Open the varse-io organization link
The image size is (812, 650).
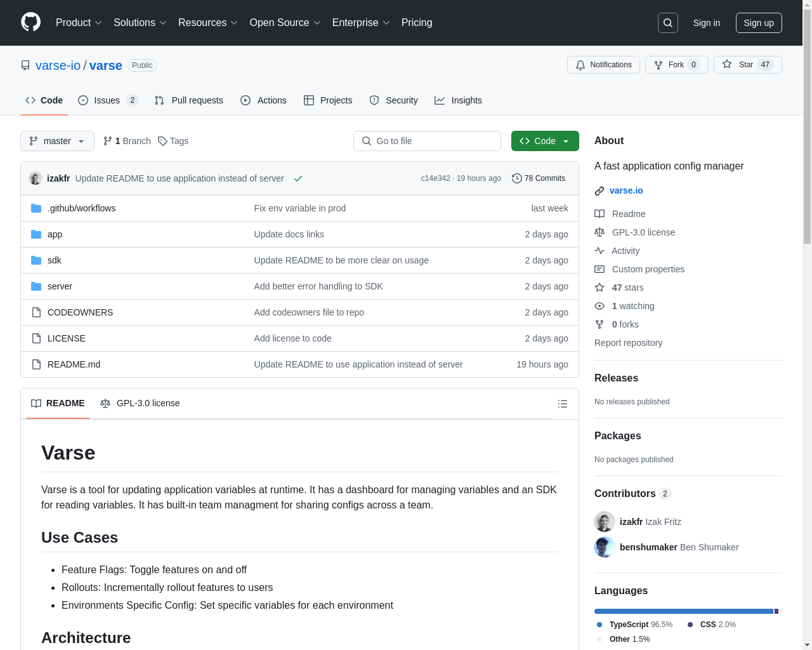point(58,65)
